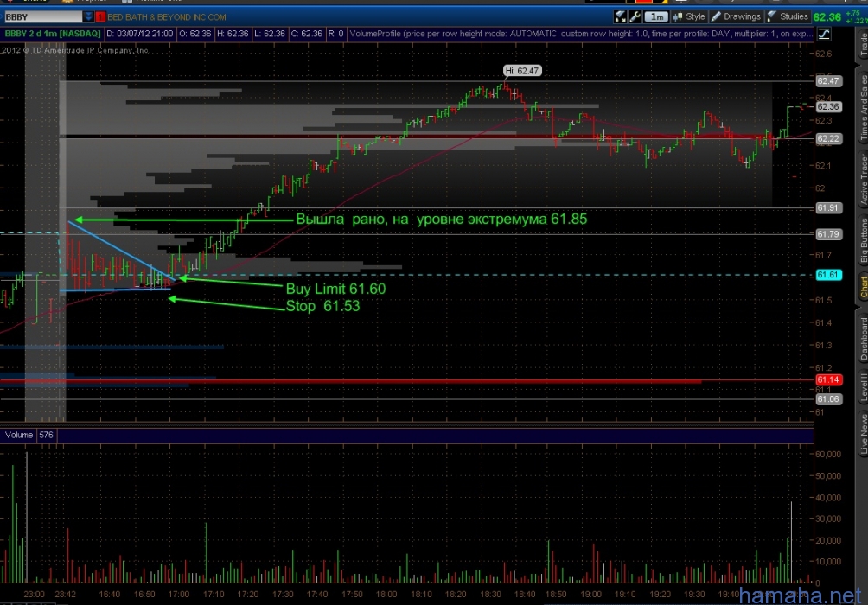868x605 pixels.
Task: Open the 1m timeframe selector
Action: [x=656, y=16]
